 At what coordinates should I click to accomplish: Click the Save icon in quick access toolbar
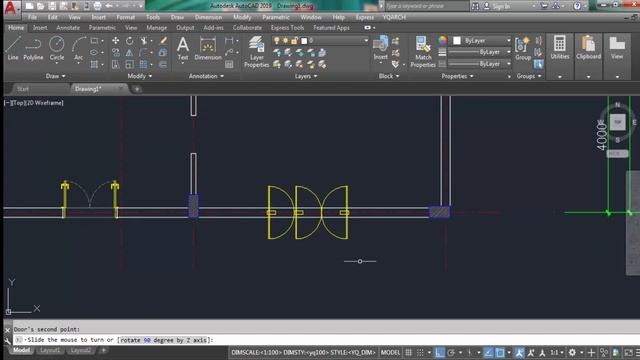point(52,6)
